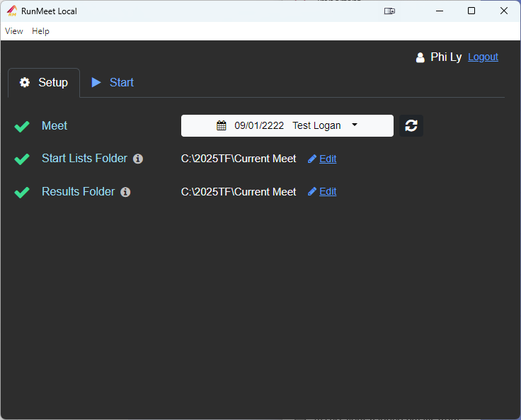The height and width of the screenshot is (420, 521).
Task: Click the Results Folder label
Action: 78,191
